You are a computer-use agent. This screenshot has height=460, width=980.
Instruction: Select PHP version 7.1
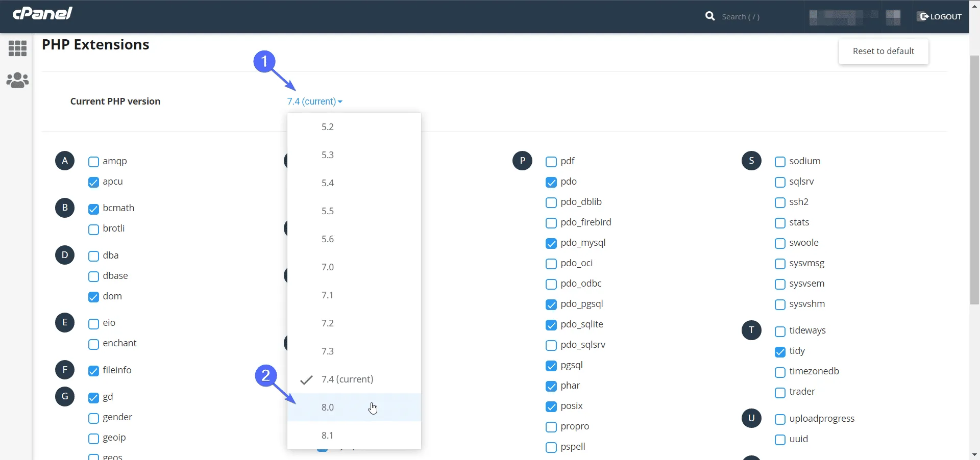[354, 295]
